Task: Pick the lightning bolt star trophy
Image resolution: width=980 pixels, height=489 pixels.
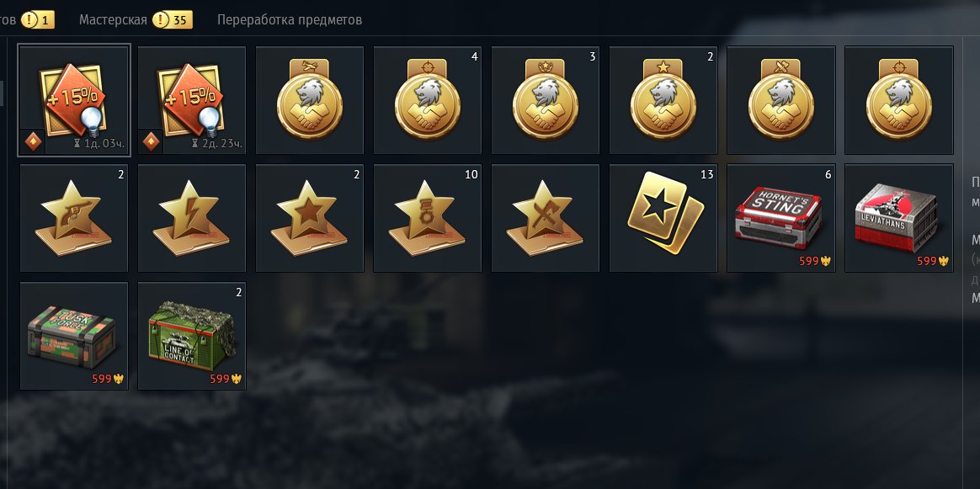Action: tap(192, 218)
